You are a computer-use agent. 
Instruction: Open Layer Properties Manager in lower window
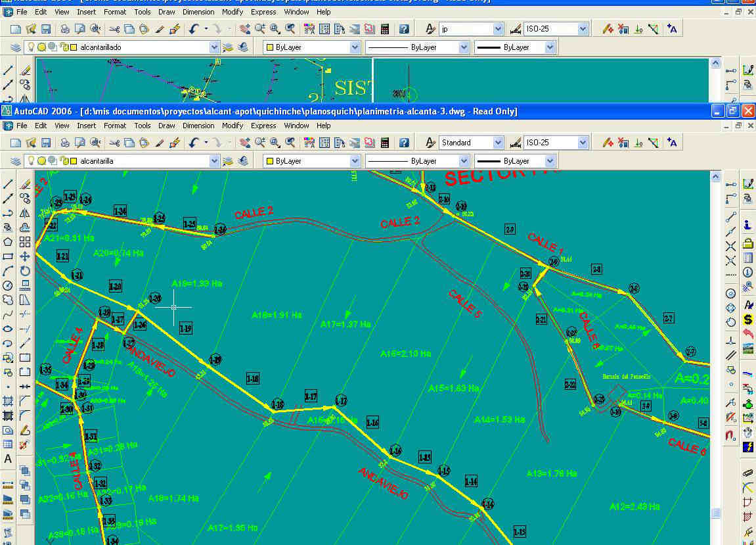(16, 161)
